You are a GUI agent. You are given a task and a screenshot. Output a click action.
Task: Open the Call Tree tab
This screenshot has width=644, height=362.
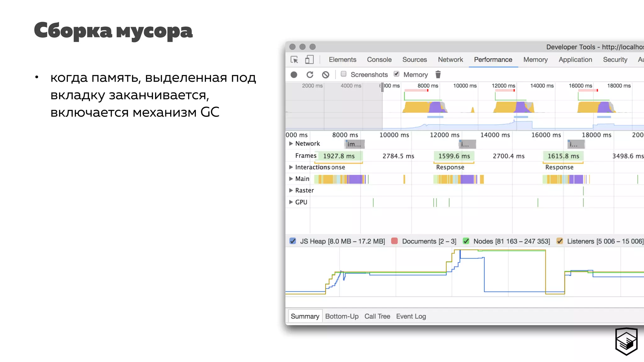[x=377, y=316]
